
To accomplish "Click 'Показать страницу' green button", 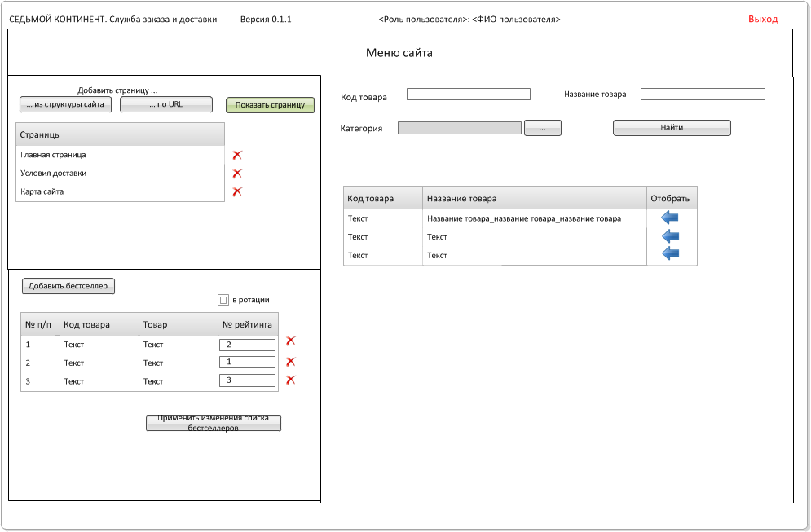I will point(270,105).
